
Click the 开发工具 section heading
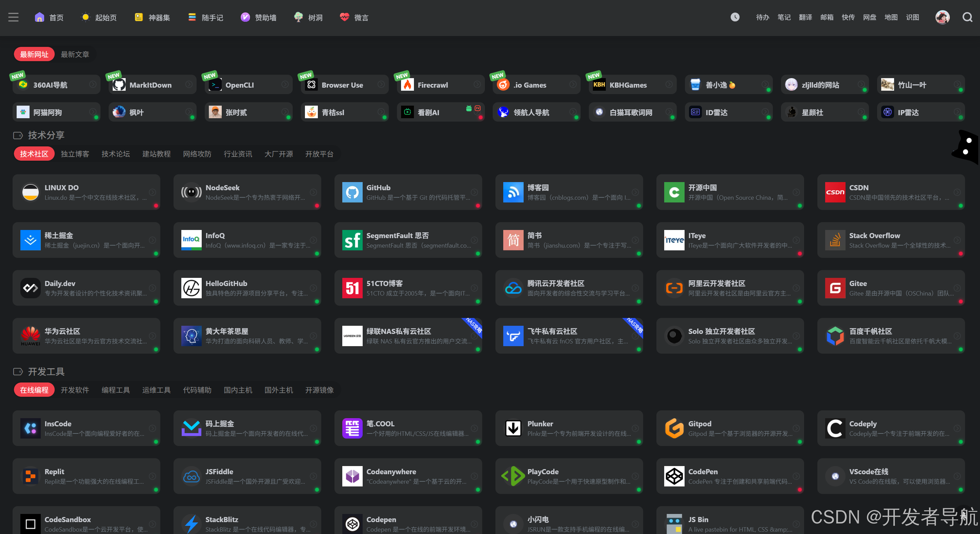(46, 372)
